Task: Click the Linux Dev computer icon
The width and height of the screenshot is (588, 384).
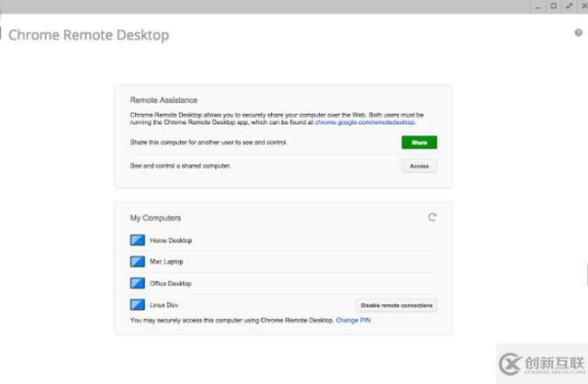Action: pos(137,305)
